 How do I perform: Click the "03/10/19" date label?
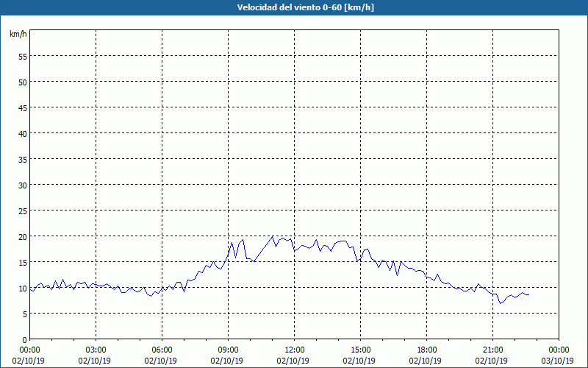point(559,361)
